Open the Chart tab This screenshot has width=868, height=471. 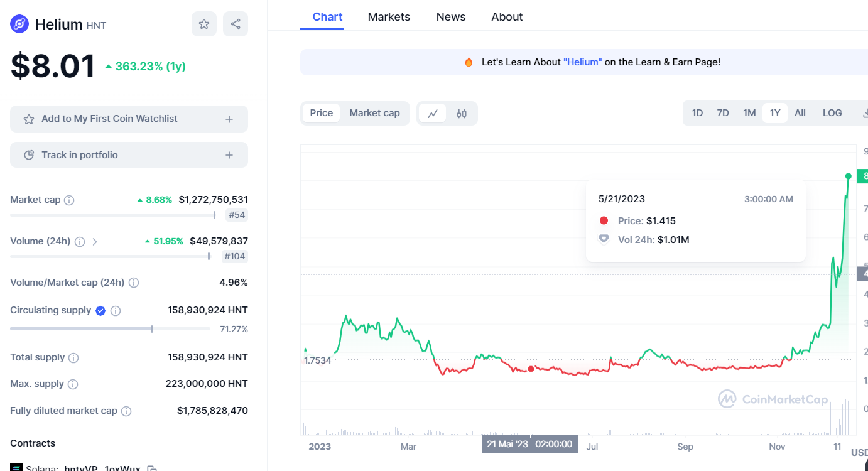pyautogui.click(x=327, y=17)
